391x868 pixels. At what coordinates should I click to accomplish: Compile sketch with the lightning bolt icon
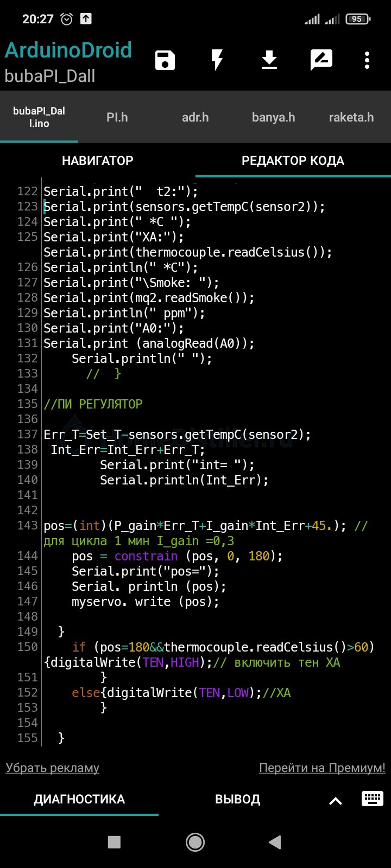tap(217, 60)
